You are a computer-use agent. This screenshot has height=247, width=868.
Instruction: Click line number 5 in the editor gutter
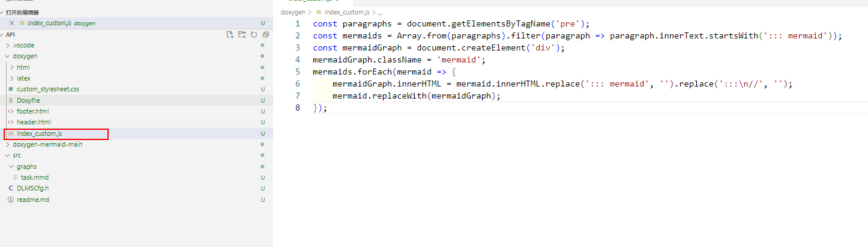pyautogui.click(x=297, y=72)
